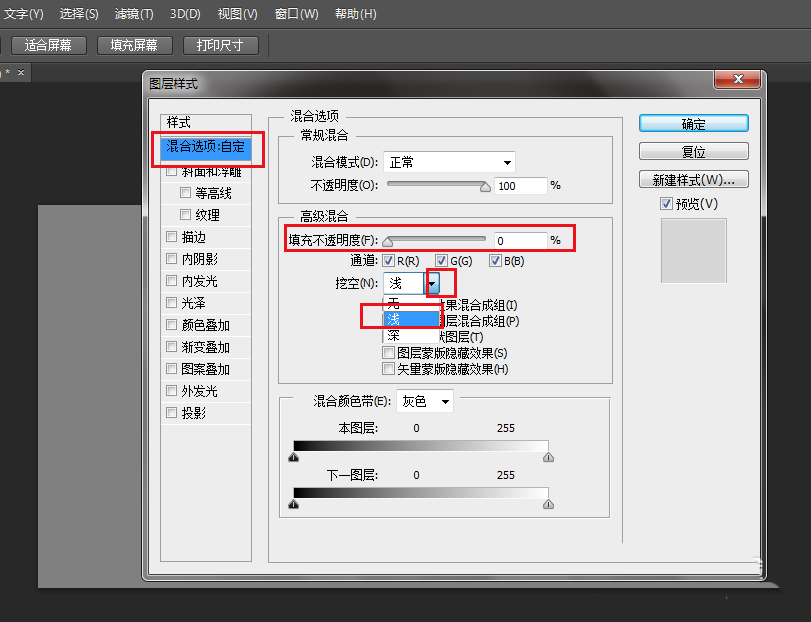Uncheck the 预览 preview checkbox
This screenshot has width=811, height=622.
(666, 203)
